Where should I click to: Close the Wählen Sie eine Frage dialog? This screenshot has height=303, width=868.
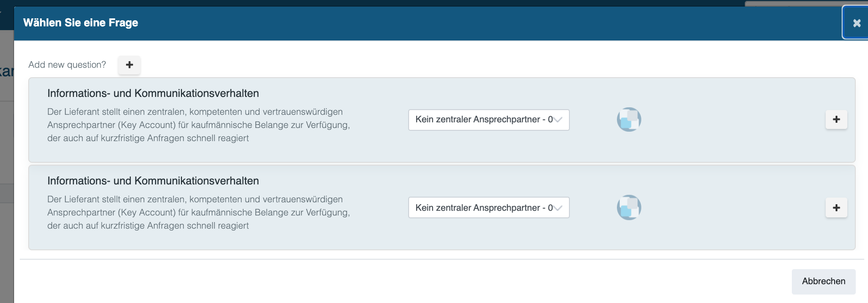point(856,23)
